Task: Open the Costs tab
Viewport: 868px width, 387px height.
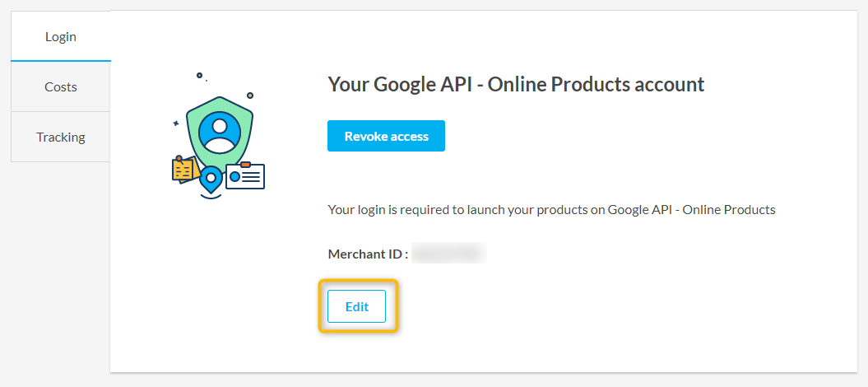Action: pos(61,86)
